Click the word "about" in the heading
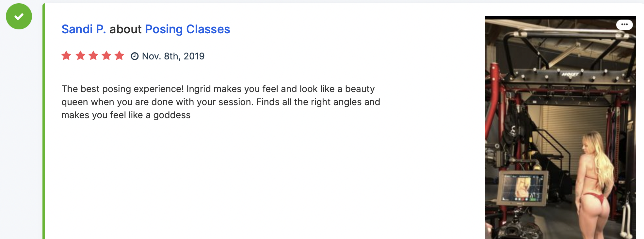644x239 pixels. (125, 29)
